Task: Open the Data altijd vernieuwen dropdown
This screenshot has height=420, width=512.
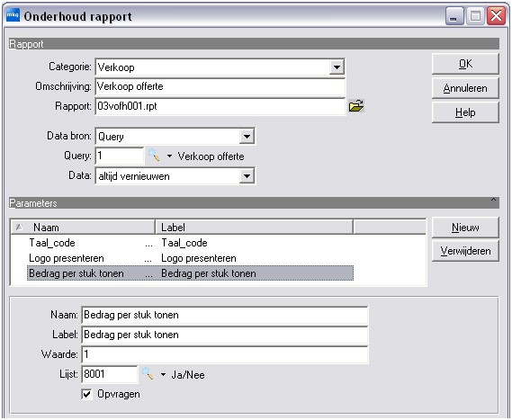Action: pos(247,176)
